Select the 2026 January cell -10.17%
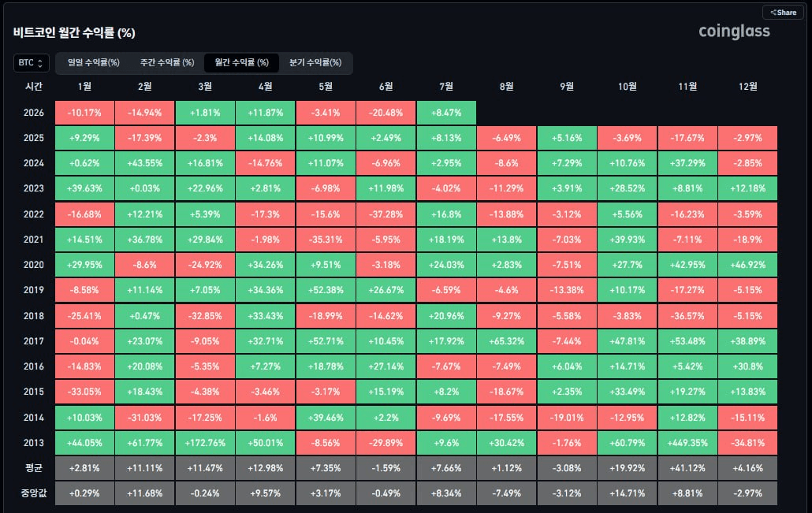This screenshot has width=812, height=513. coord(84,113)
